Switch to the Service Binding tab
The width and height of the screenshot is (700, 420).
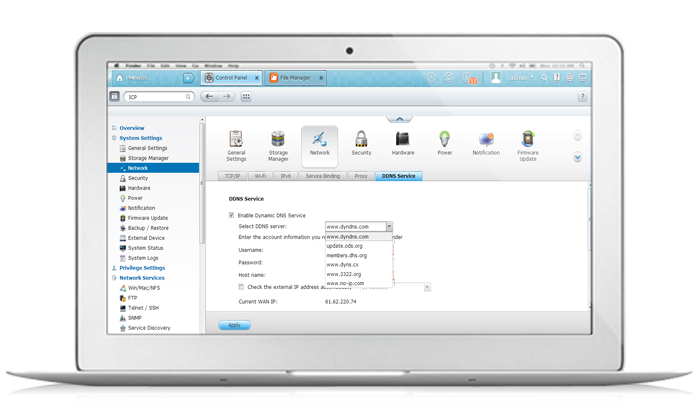323,176
